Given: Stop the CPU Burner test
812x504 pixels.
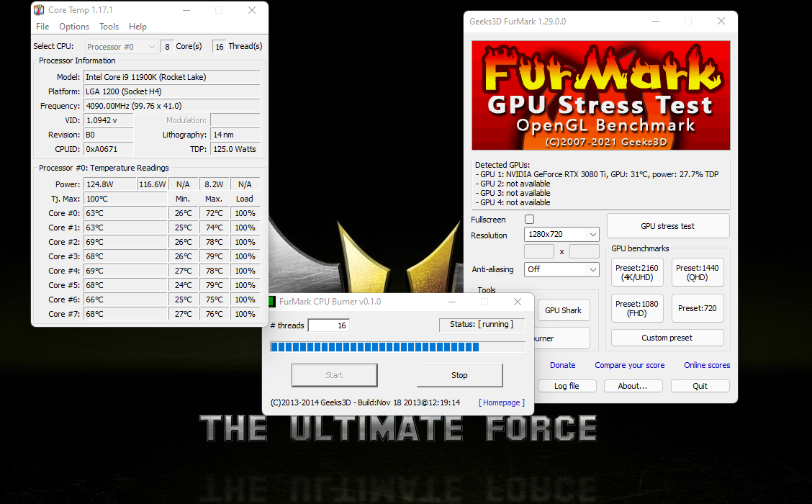Looking at the screenshot, I should click(x=459, y=375).
